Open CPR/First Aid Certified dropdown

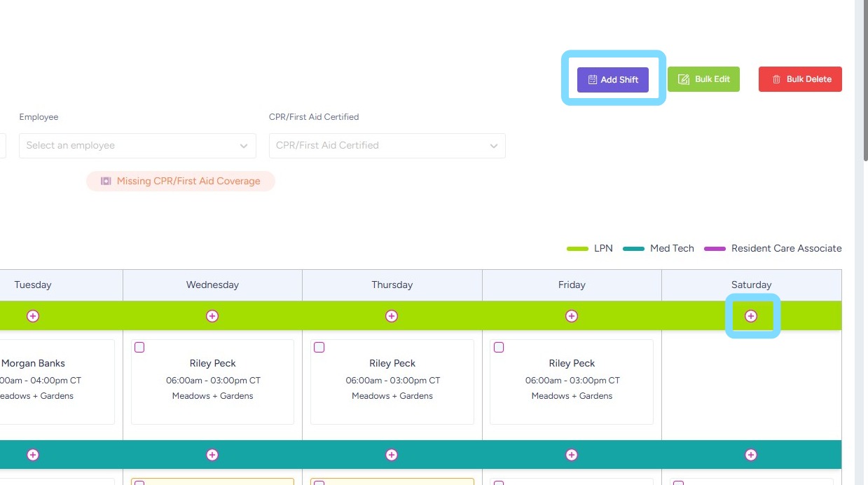tap(387, 146)
